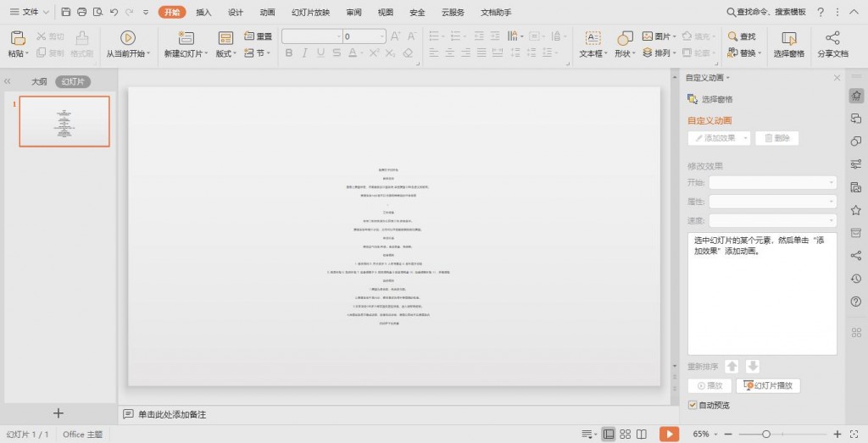Click the add slide plus button below thumbnails
This screenshot has width=868, height=443.
pyautogui.click(x=58, y=413)
